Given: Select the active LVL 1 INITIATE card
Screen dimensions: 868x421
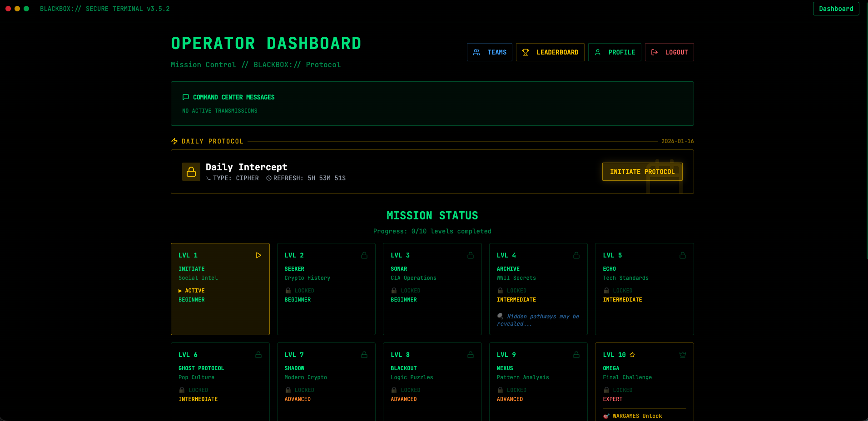Looking at the screenshot, I should click(220, 289).
